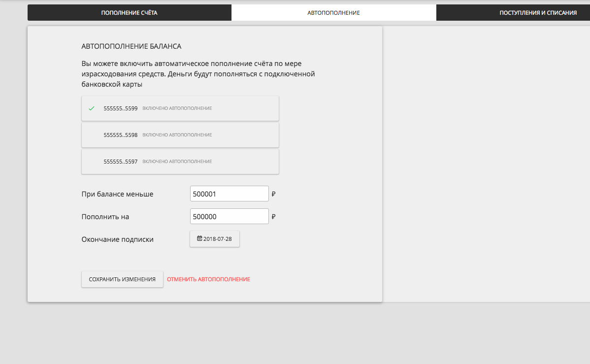Viewport: 590px width, 364px height.
Task: Click the ruble sign next to 500000
Action: click(273, 217)
